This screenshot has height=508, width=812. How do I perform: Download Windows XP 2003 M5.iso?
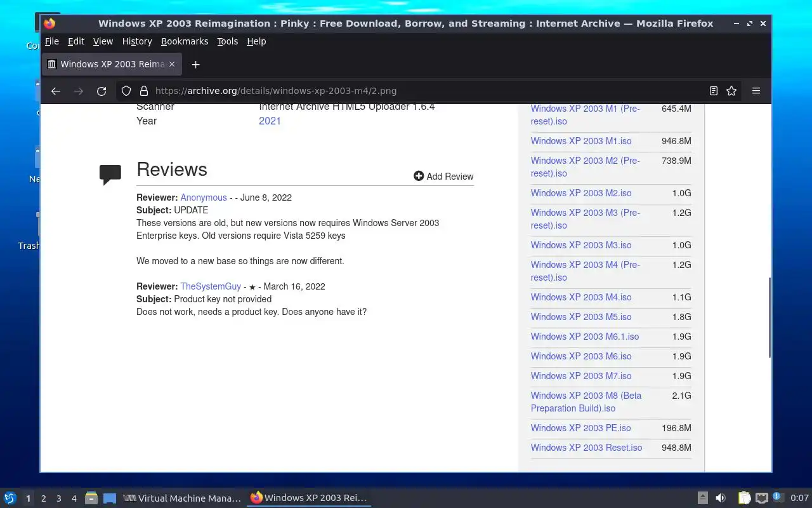click(x=581, y=317)
